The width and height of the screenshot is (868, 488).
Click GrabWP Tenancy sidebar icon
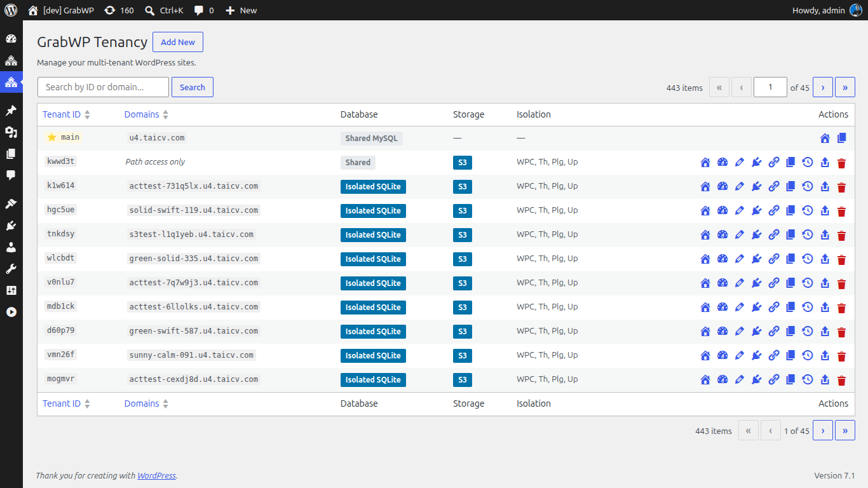11,82
